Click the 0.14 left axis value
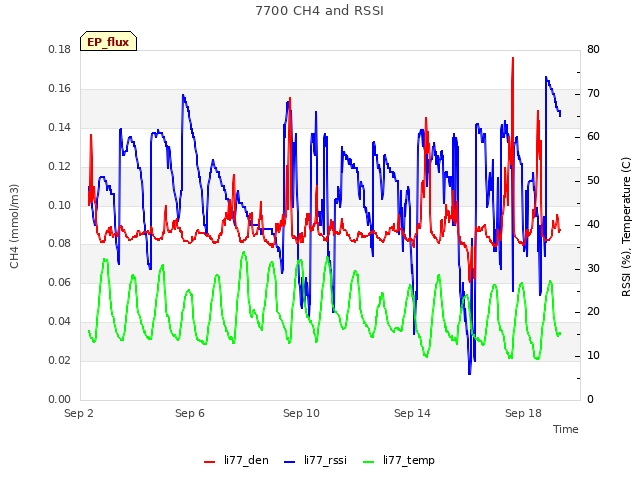Viewport: 640px width, 480px height. pyautogui.click(x=60, y=127)
